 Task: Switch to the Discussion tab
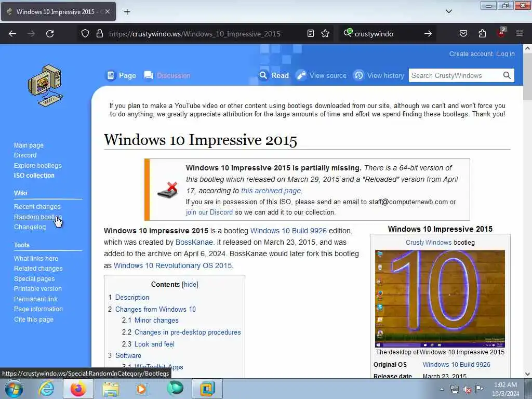(167, 75)
